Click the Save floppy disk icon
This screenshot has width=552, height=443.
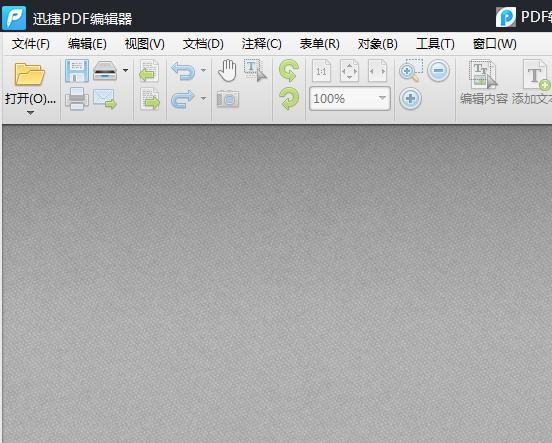coord(77,71)
